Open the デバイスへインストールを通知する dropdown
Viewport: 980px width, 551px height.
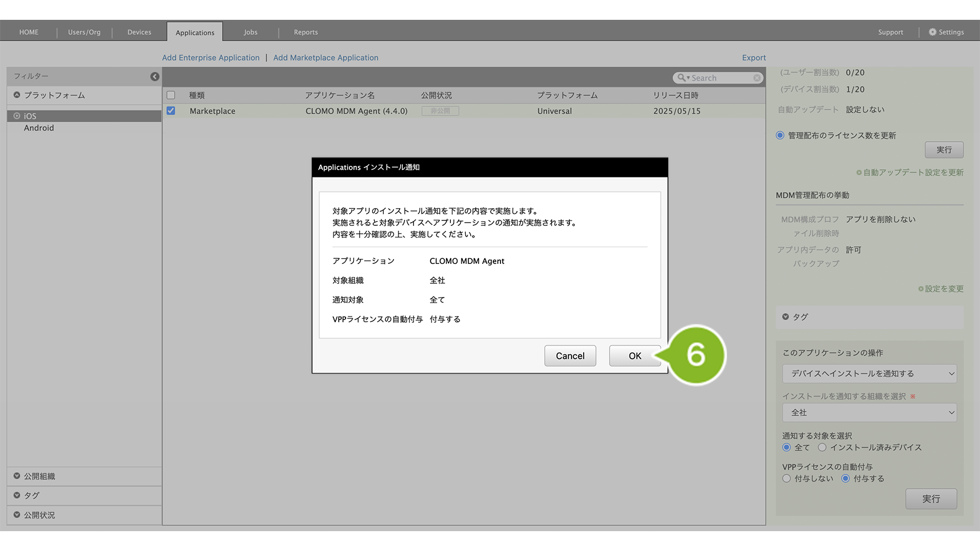[869, 374]
